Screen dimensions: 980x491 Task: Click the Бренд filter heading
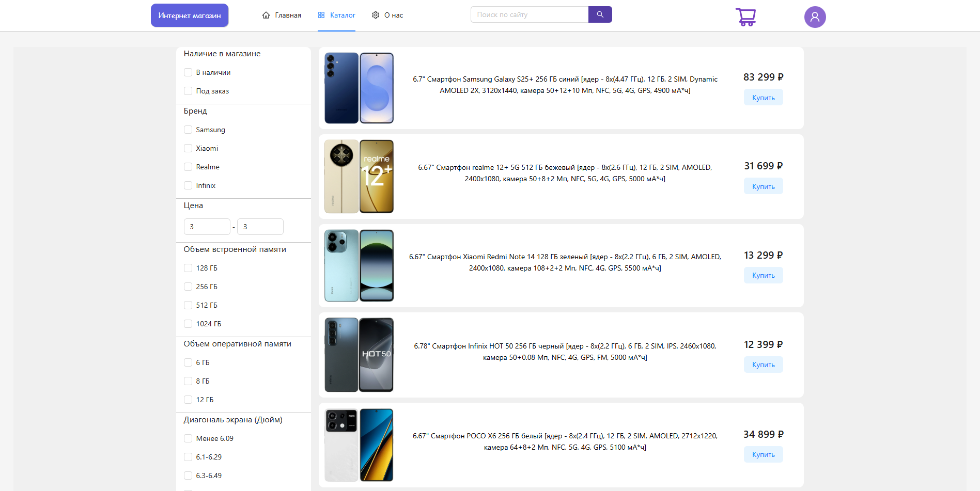pos(195,111)
